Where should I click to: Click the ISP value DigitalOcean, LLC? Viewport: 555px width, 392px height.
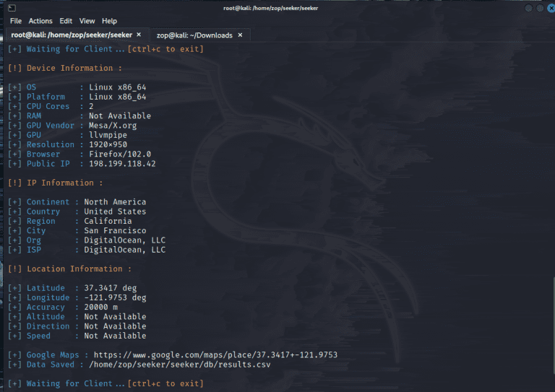pos(124,250)
